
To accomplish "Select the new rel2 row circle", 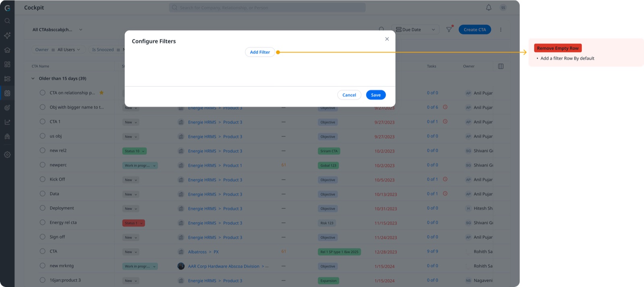I will coord(42,150).
